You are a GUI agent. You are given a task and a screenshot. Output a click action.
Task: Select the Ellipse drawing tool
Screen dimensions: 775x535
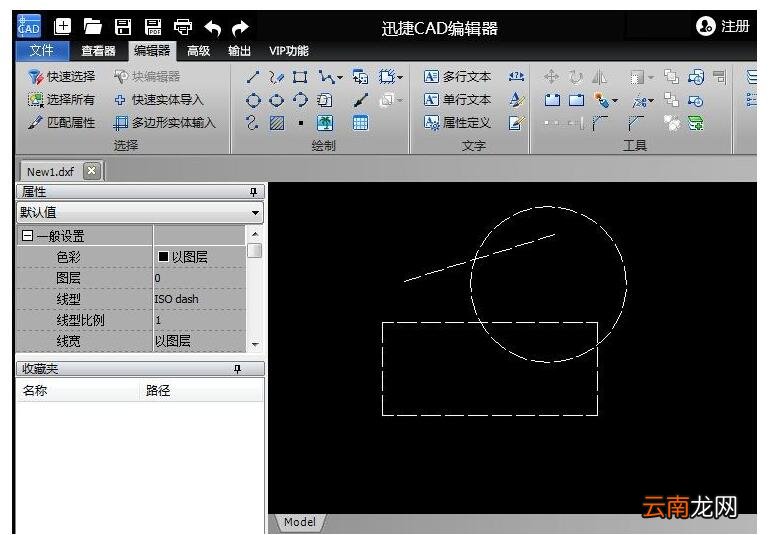pos(276,100)
